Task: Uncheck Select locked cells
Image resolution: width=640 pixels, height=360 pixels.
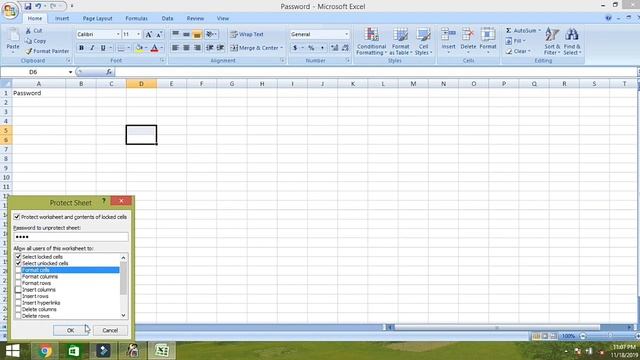Action: click(18, 257)
